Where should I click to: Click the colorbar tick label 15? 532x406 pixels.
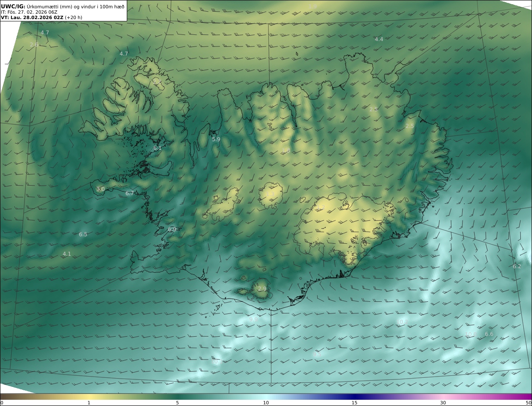pyautogui.click(x=355, y=403)
